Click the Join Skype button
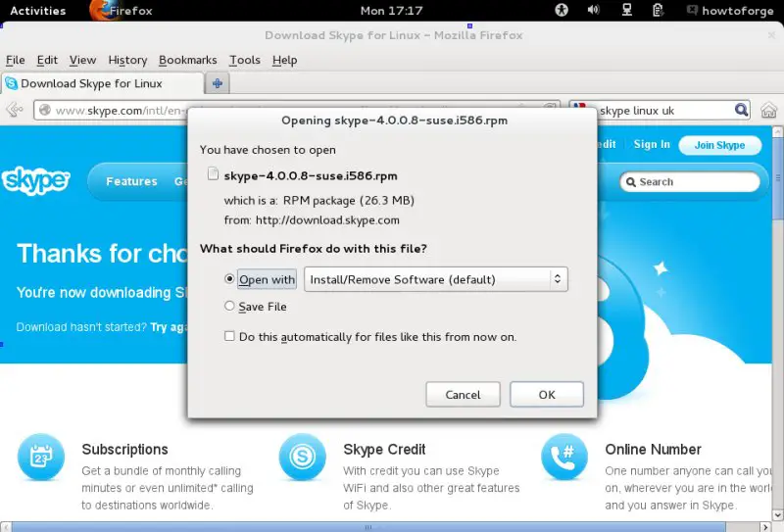Screen dimensions: 784x532 [719, 145]
